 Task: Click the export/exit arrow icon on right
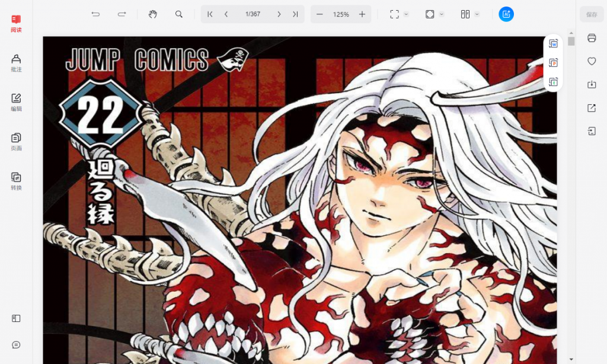point(592,131)
